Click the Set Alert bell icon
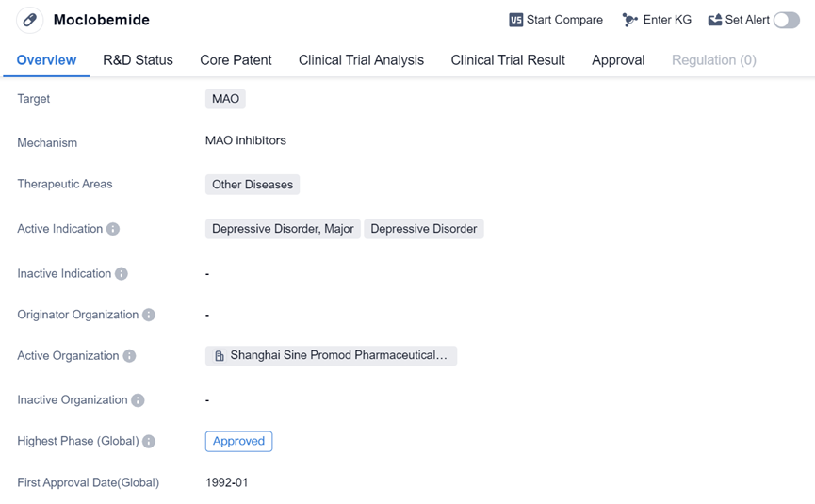815x504 pixels. click(x=714, y=20)
